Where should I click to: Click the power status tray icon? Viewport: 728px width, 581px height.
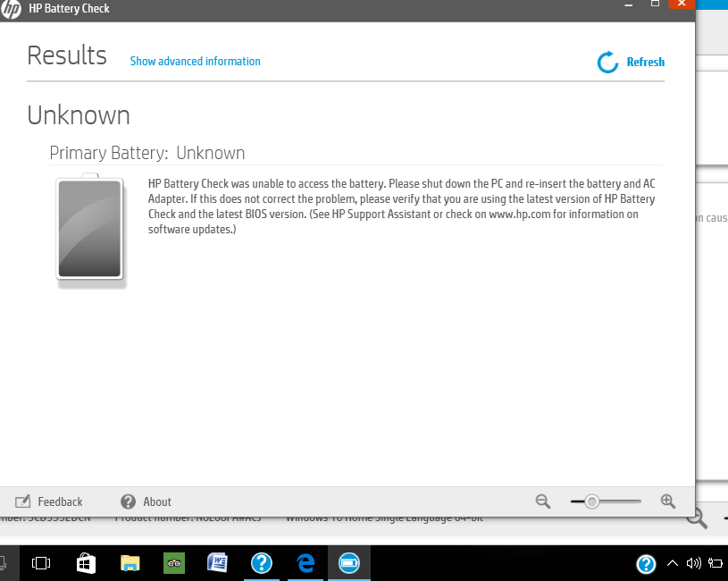(715, 564)
